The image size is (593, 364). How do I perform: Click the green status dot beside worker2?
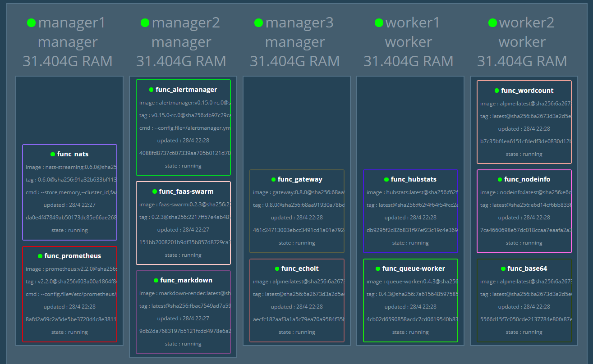[x=492, y=23]
